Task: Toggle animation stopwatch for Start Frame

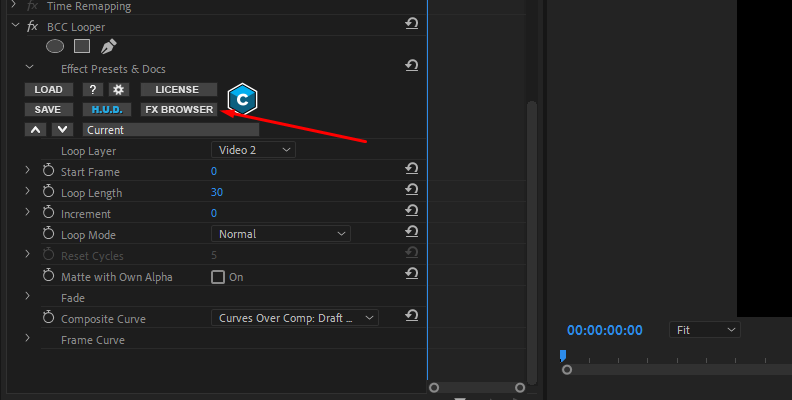Action: click(x=48, y=170)
